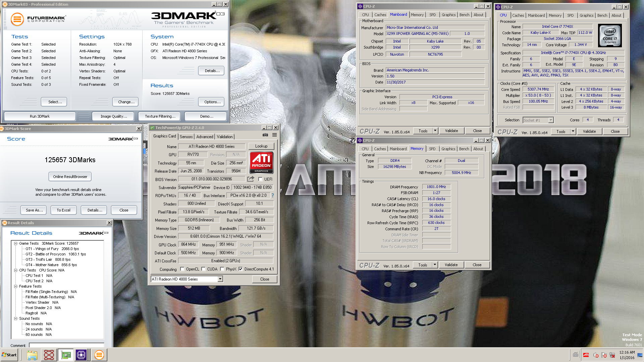The image size is (644, 362).
Task: Click the Run 3DMark button
Action: (x=40, y=116)
